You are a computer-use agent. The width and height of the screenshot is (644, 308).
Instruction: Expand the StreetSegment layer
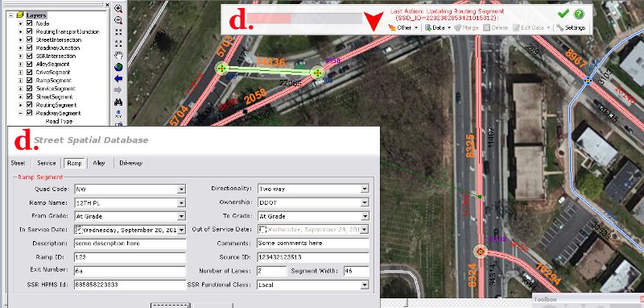click(x=21, y=97)
